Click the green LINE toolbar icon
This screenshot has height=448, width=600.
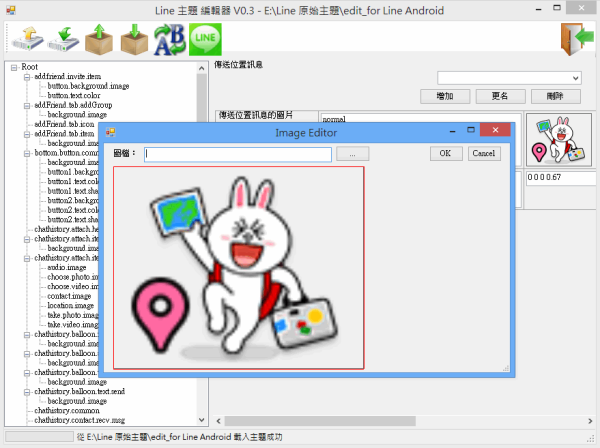(205, 39)
